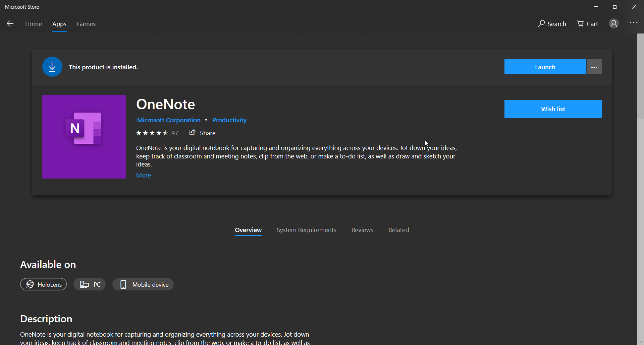The width and height of the screenshot is (644, 345).
Task: Click the search magnifier icon
Action: point(541,23)
